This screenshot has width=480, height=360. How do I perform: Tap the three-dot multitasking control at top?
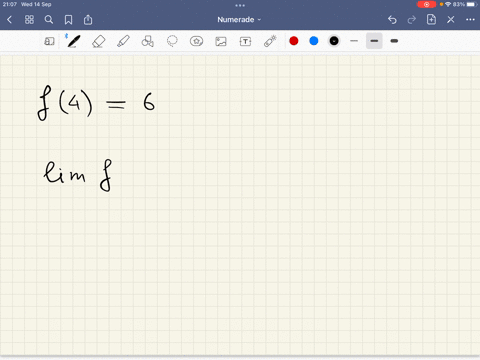pos(240,5)
